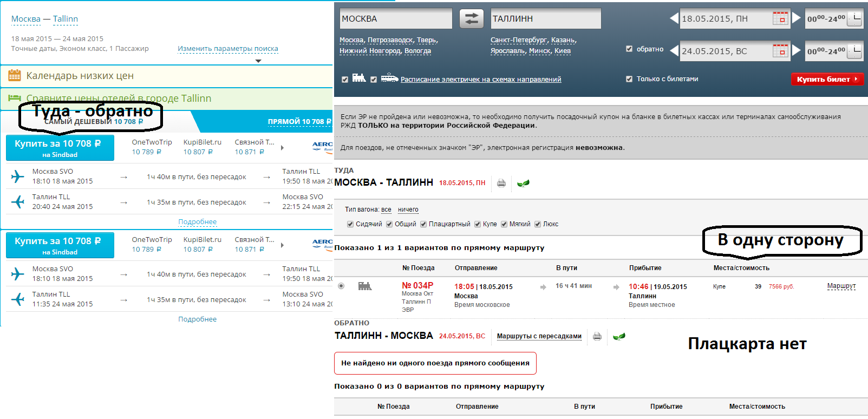The image size is (868, 419).
Task: Click the suburban electric train icon
Action: click(x=389, y=78)
